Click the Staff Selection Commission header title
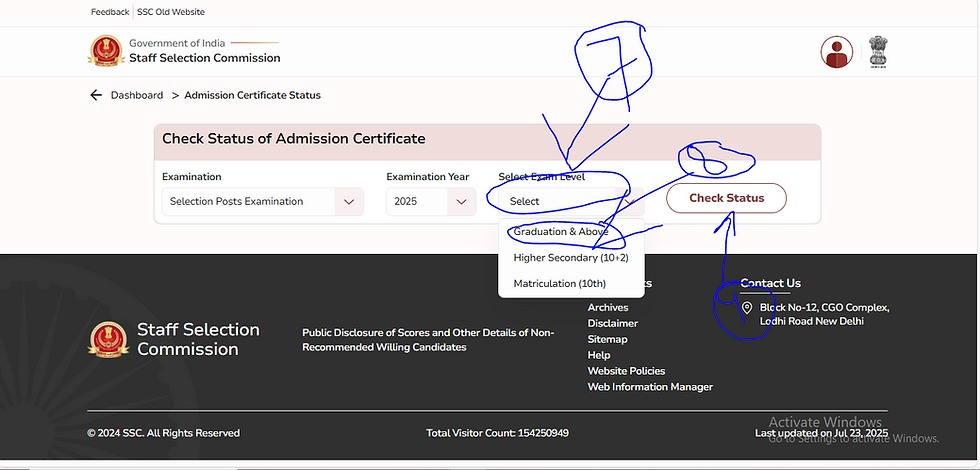This screenshot has height=470, width=980. (205, 58)
